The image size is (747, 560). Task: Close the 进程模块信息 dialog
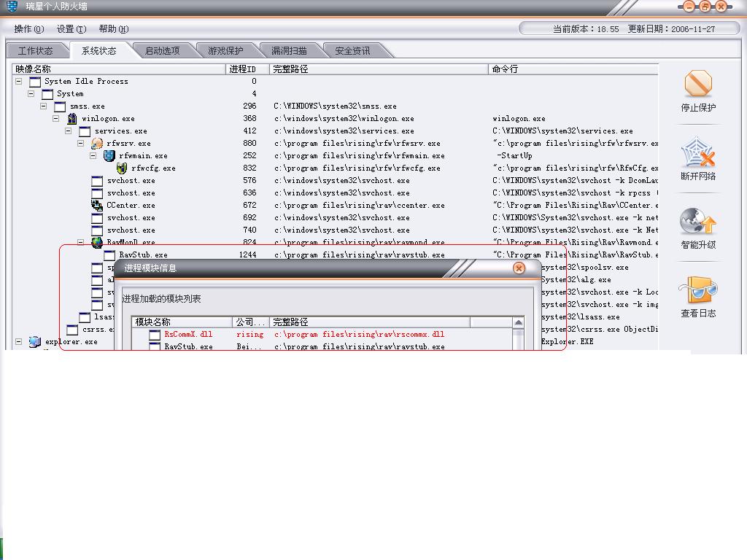pyautogui.click(x=519, y=268)
